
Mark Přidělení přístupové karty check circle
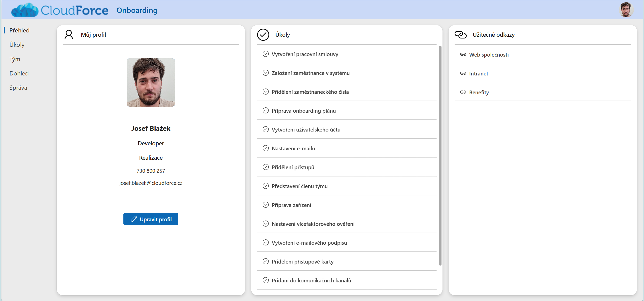(x=265, y=262)
